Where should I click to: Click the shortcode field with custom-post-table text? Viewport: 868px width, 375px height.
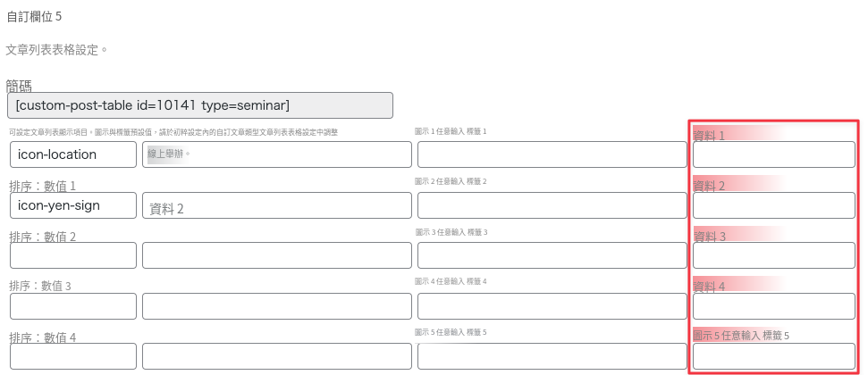point(200,105)
